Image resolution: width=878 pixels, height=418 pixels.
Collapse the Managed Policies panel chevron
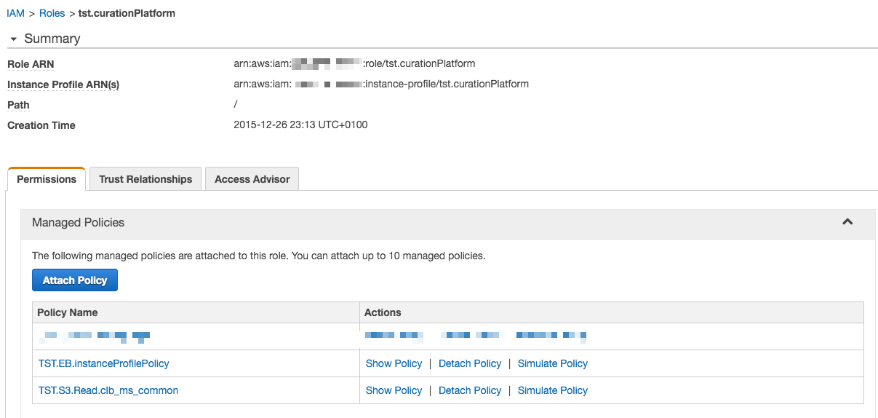tap(846, 222)
